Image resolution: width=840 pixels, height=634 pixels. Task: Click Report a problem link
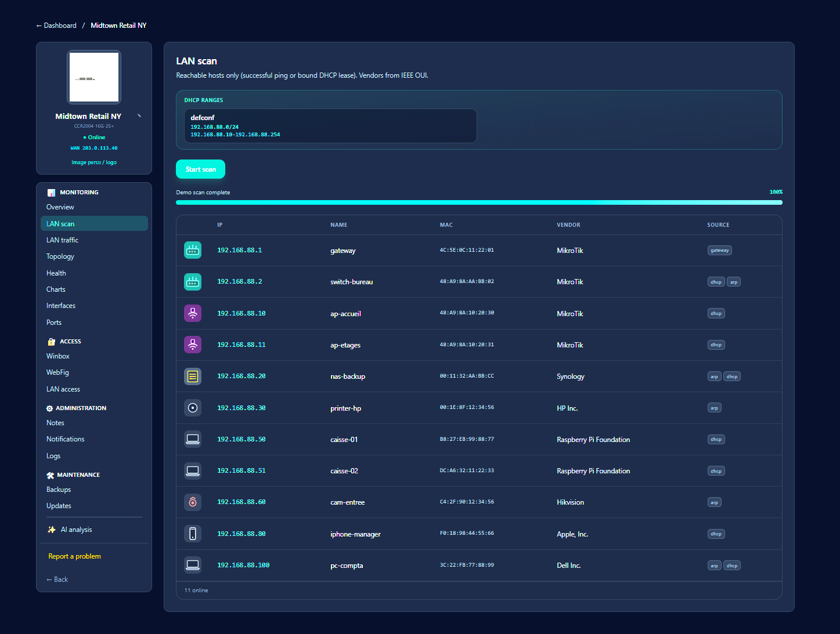pos(74,556)
